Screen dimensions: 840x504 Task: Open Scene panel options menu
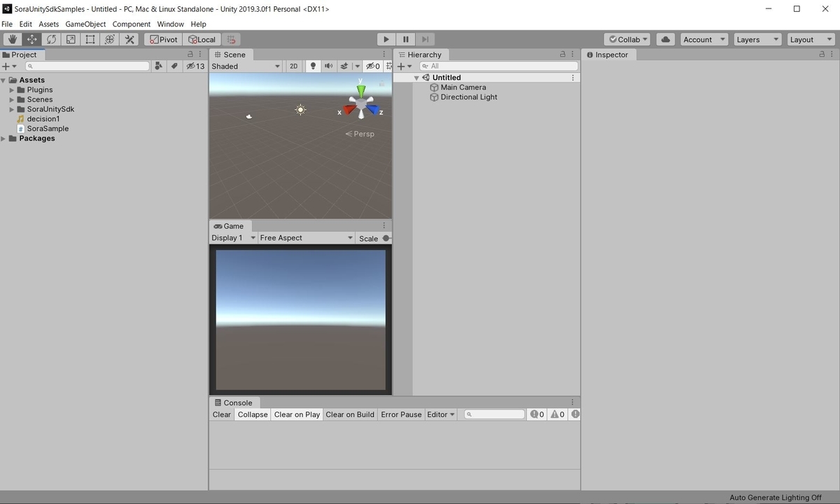[x=384, y=55]
